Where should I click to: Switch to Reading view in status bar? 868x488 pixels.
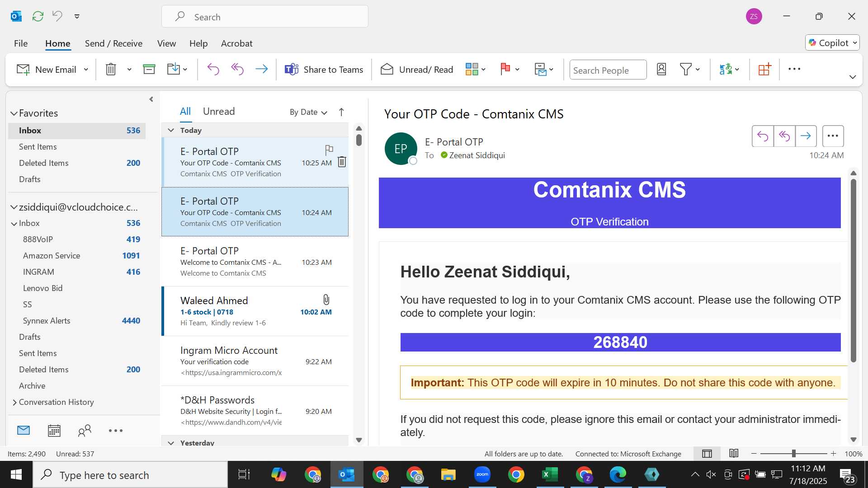point(734,454)
